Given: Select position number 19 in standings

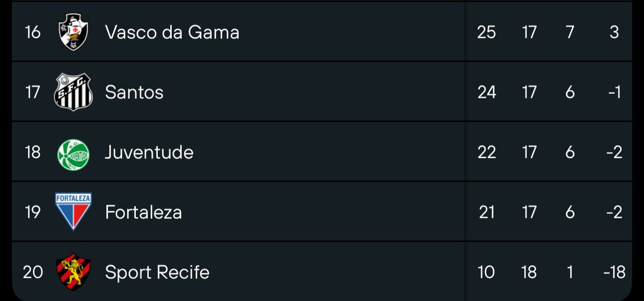Looking at the screenshot, I should 33,212.
